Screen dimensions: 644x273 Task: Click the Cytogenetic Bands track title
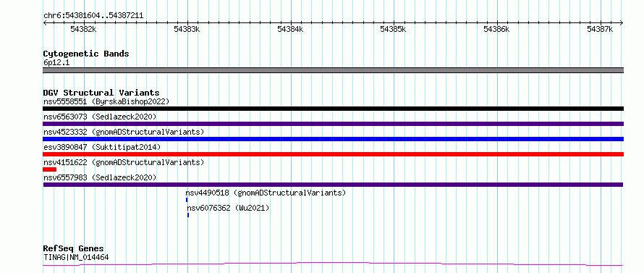pos(86,54)
